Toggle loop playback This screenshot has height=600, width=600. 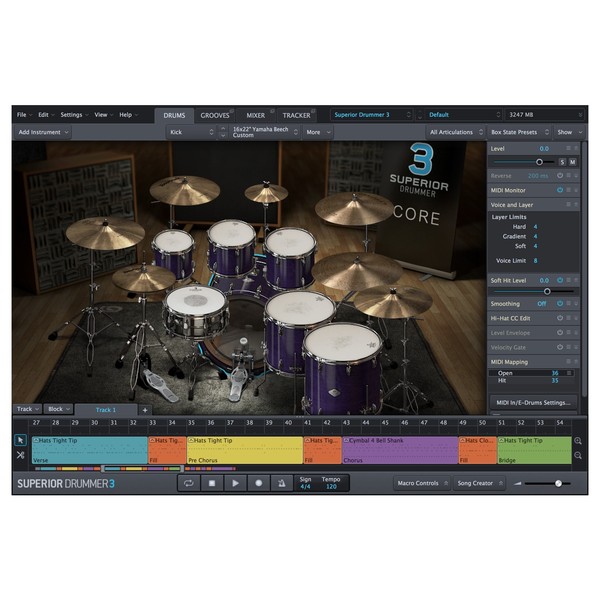coord(189,483)
